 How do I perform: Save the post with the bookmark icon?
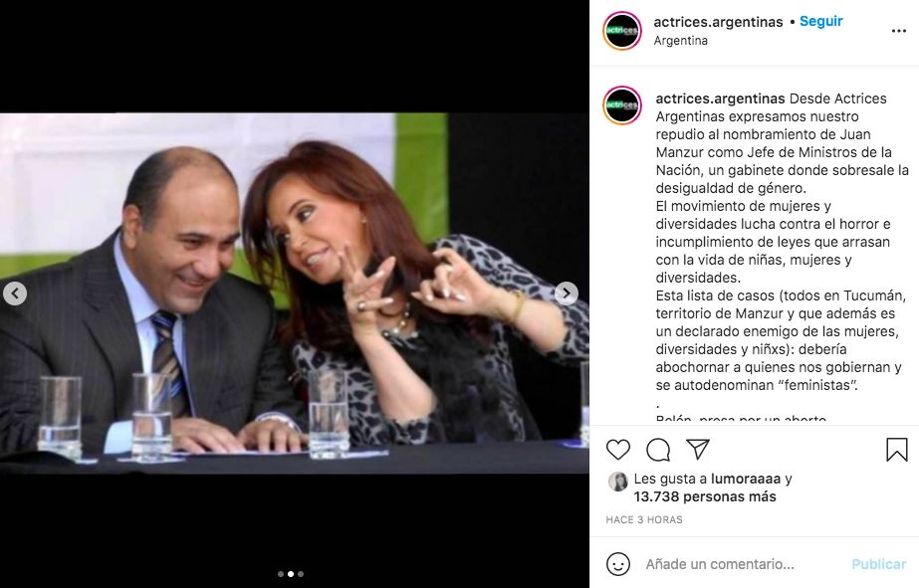tap(897, 450)
